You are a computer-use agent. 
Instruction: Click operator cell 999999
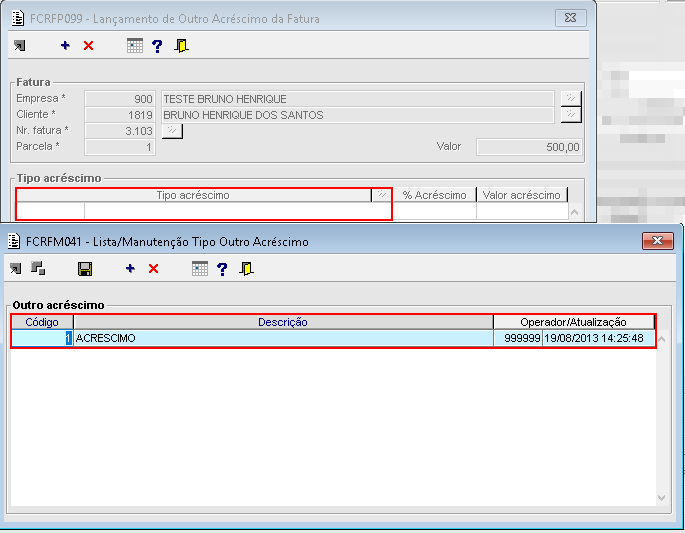point(518,338)
